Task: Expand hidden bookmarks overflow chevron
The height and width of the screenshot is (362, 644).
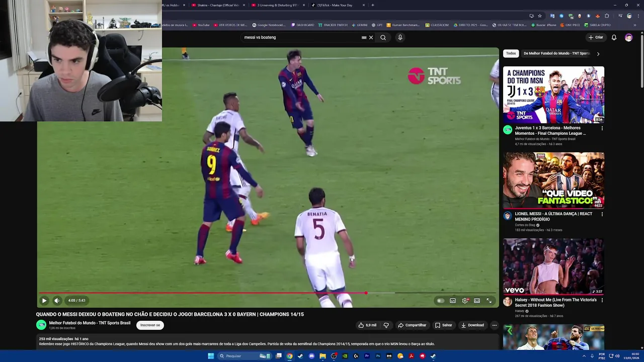Action: (635, 25)
